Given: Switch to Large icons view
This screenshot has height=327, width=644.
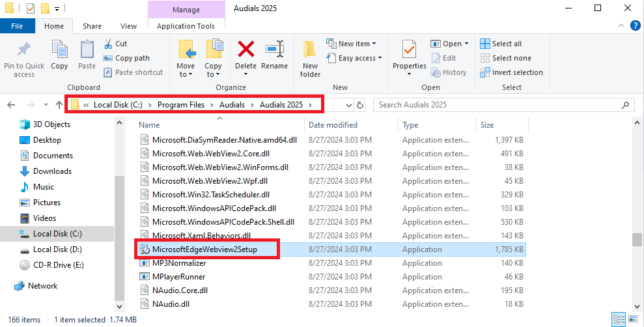Looking at the screenshot, I should (x=634, y=319).
